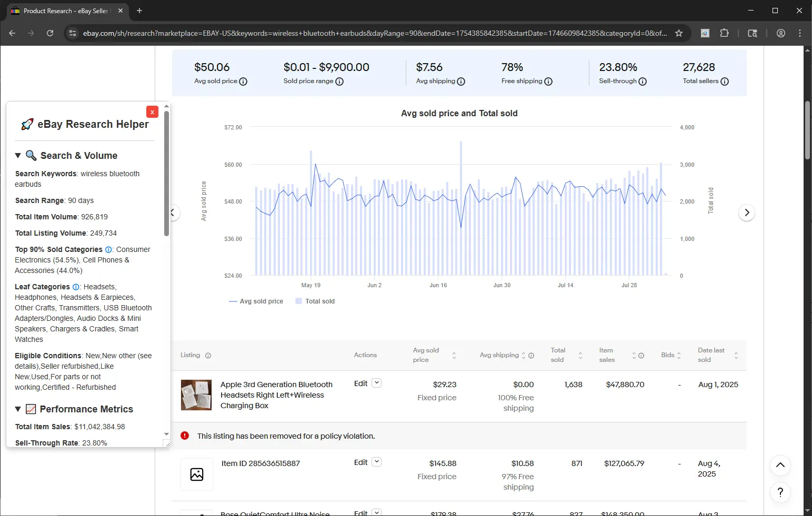Image resolution: width=812 pixels, height=516 pixels.
Task: View site information icon in address bar
Action: click(73, 33)
